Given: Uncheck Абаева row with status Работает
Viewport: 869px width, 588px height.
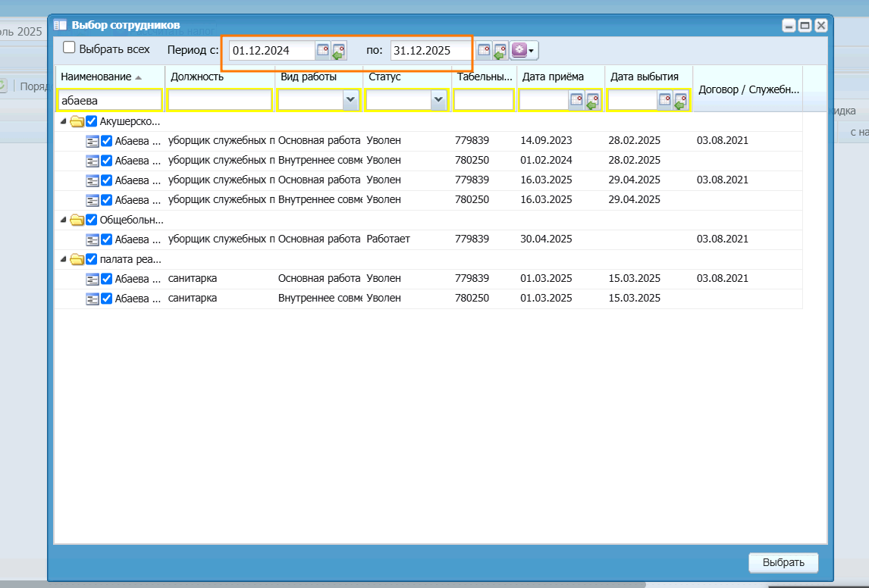Looking at the screenshot, I should [106, 239].
